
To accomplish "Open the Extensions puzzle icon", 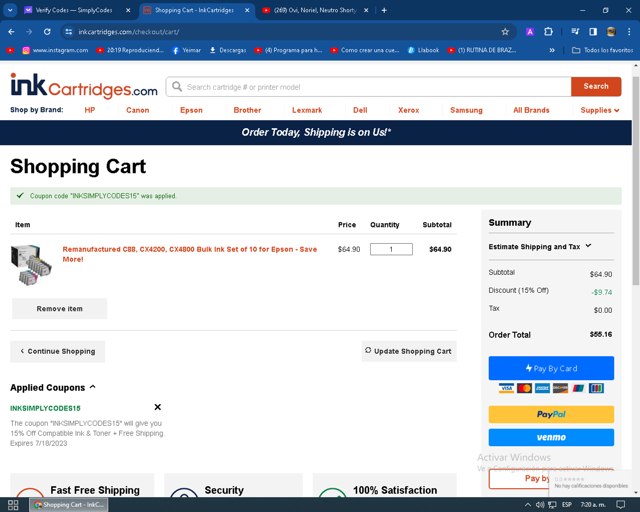I will 549,32.
